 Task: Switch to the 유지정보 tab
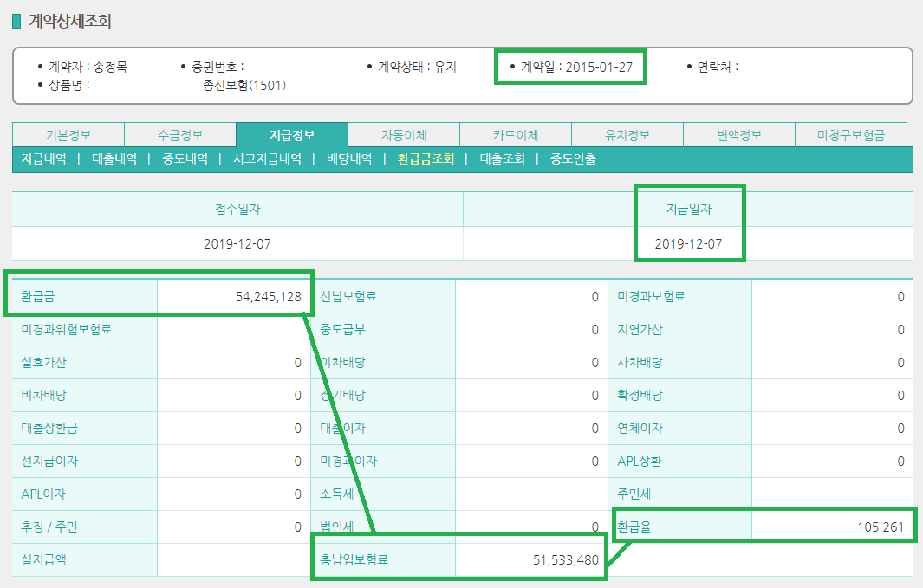627,135
